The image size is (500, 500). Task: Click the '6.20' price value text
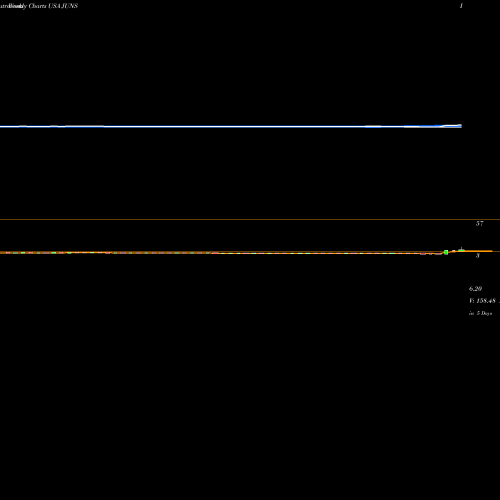475,289
